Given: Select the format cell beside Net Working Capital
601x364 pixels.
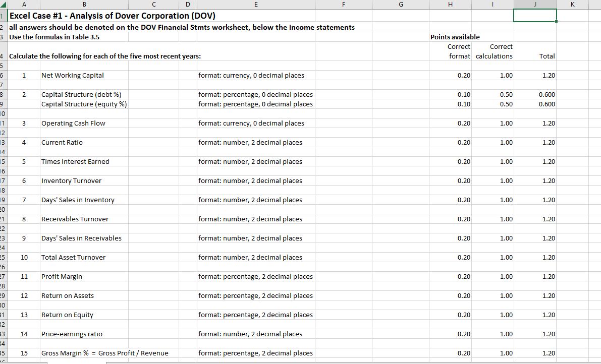Looking at the screenshot, I should click(256, 76).
